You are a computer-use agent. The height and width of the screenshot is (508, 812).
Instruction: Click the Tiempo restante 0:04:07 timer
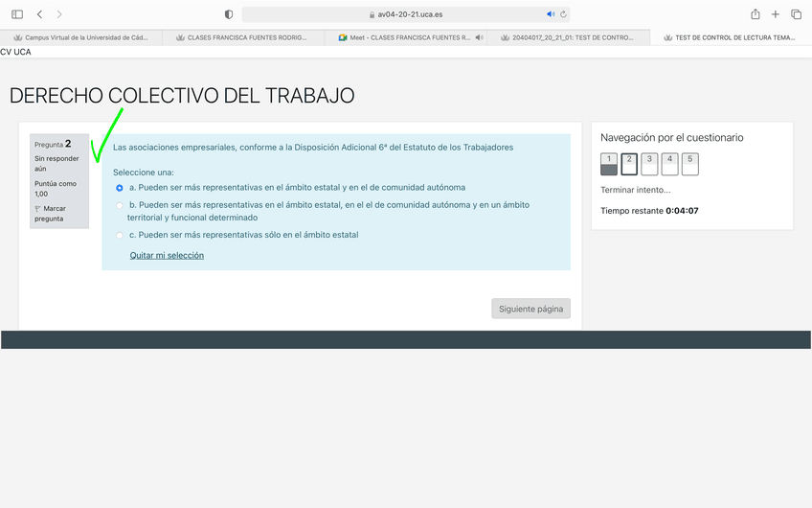649,211
